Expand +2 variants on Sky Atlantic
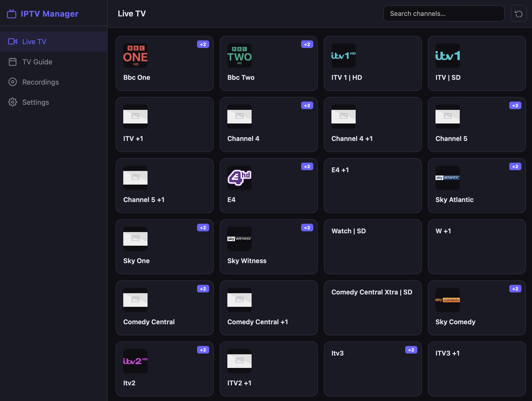This screenshot has height=401, width=532. pyautogui.click(x=515, y=167)
